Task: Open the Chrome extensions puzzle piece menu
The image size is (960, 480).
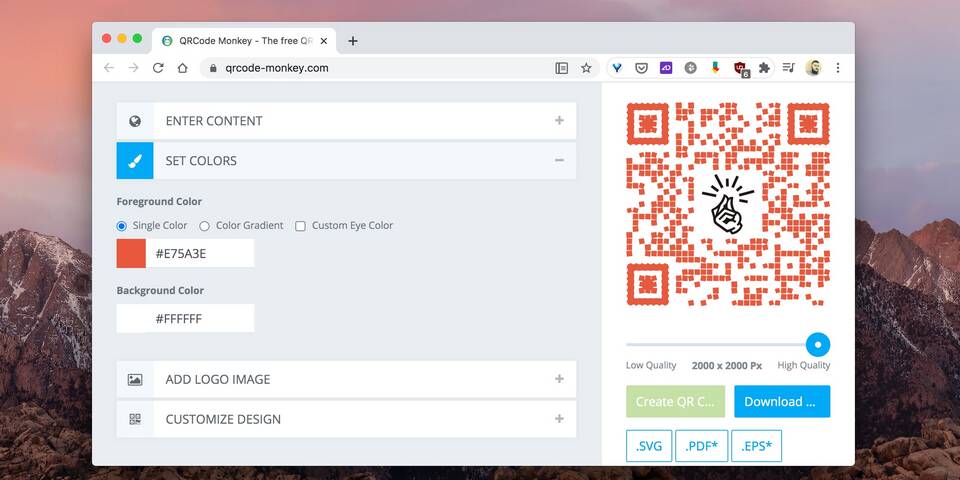Action: click(x=764, y=68)
